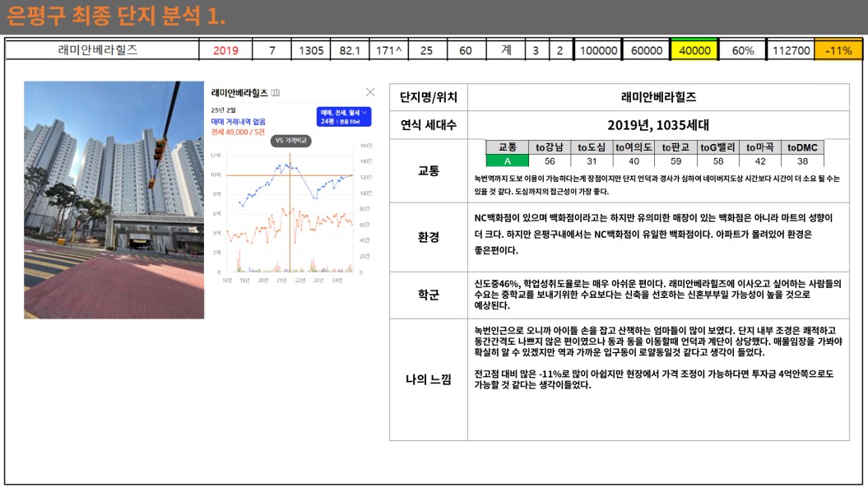Click the 38 value under toDMC
The height and width of the screenshot is (488, 868).
803,161
